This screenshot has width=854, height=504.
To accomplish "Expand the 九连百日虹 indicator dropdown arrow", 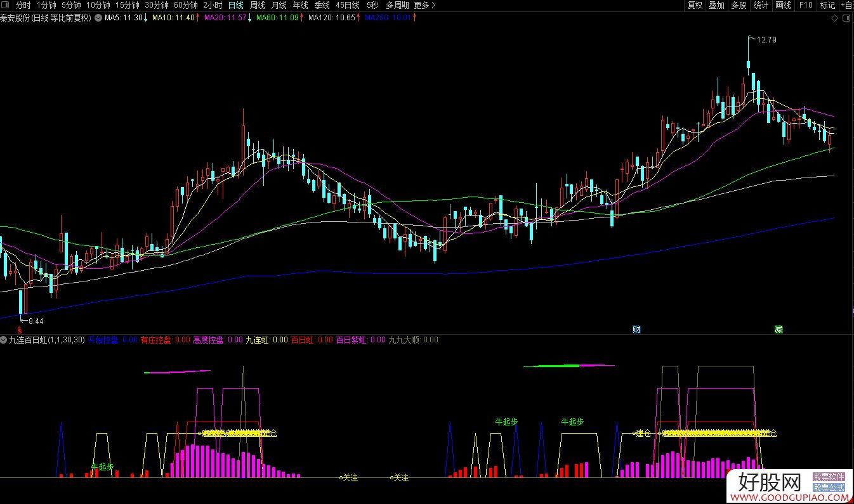I will click(x=4, y=340).
